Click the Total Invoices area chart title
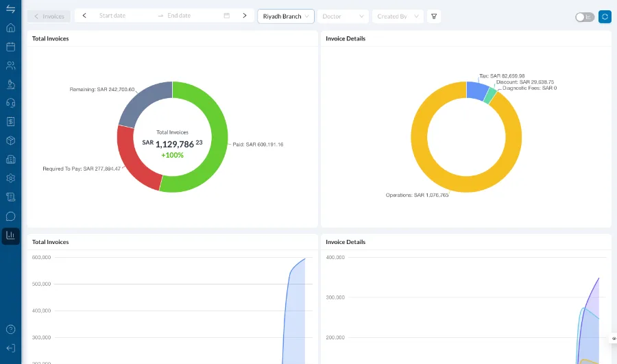 click(50, 242)
